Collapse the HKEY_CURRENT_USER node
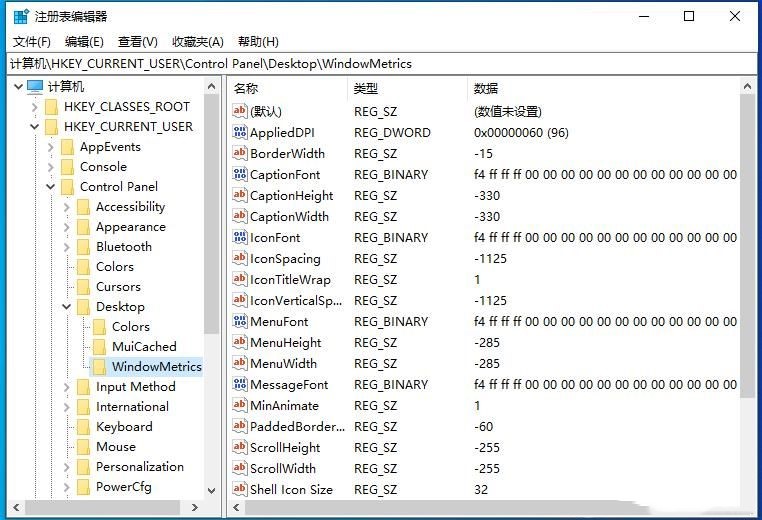Viewport: 762px width, 520px height. [x=35, y=127]
